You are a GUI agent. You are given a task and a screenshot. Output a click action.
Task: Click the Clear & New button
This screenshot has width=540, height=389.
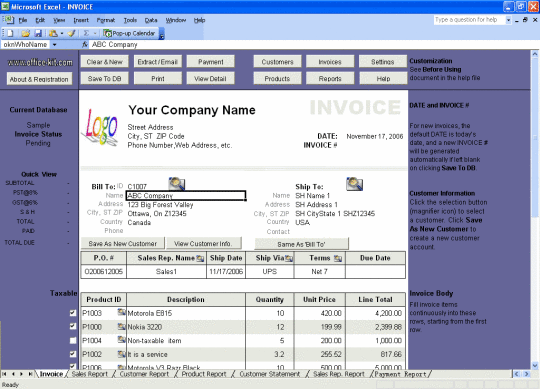click(x=105, y=62)
